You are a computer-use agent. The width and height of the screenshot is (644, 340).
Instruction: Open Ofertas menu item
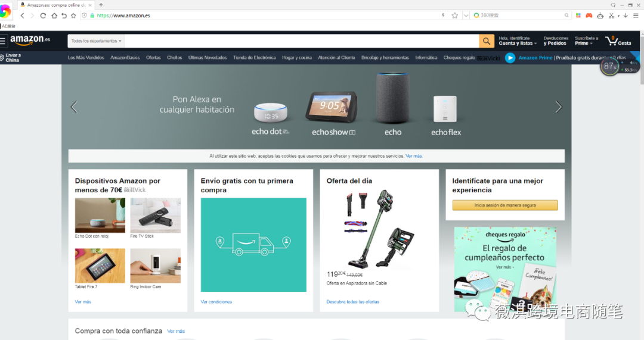point(153,58)
